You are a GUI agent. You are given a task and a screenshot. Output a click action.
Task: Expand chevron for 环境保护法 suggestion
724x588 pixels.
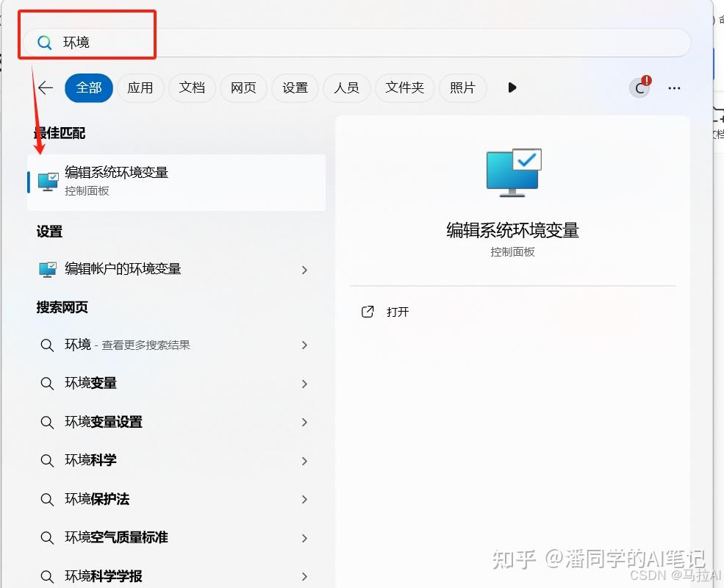(304, 499)
